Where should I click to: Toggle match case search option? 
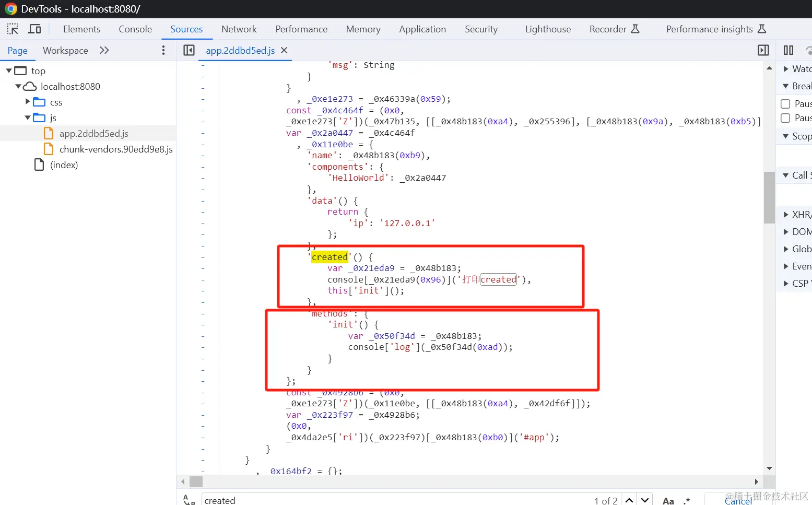tap(668, 500)
